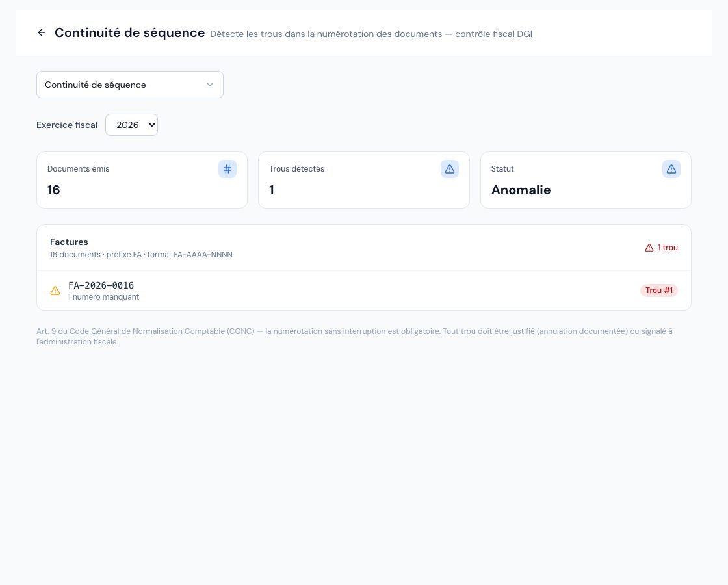Click the orange warning icon beside FA-2026-0016
Viewport: 728px width, 585px height.
point(55,291)
